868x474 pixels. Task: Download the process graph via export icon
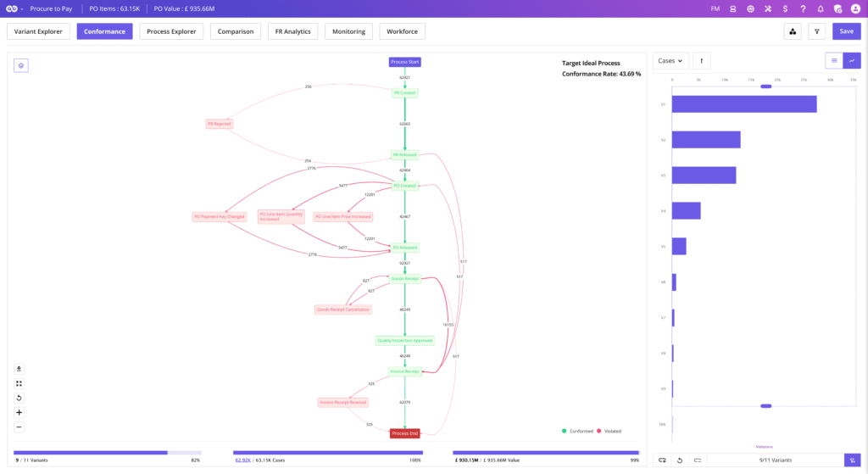pyautogui.click(x=19, y=369)
